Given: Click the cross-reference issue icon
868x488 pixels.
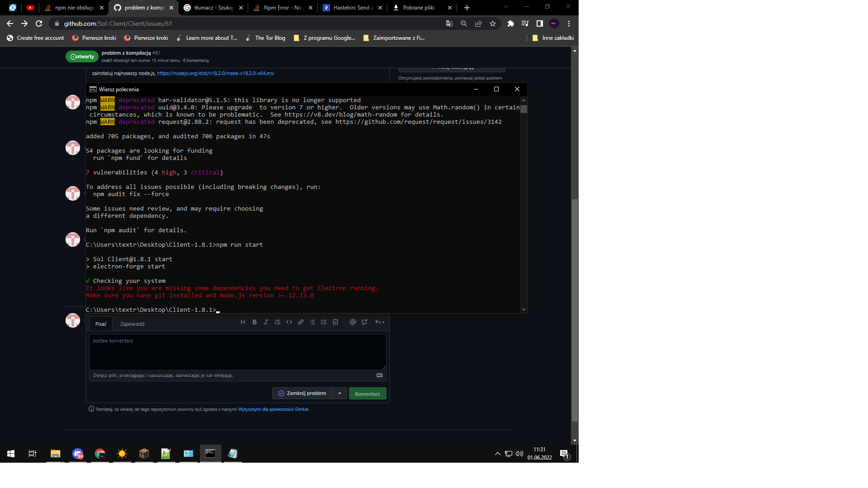Looking at the screenshot, I should point(364,322).
